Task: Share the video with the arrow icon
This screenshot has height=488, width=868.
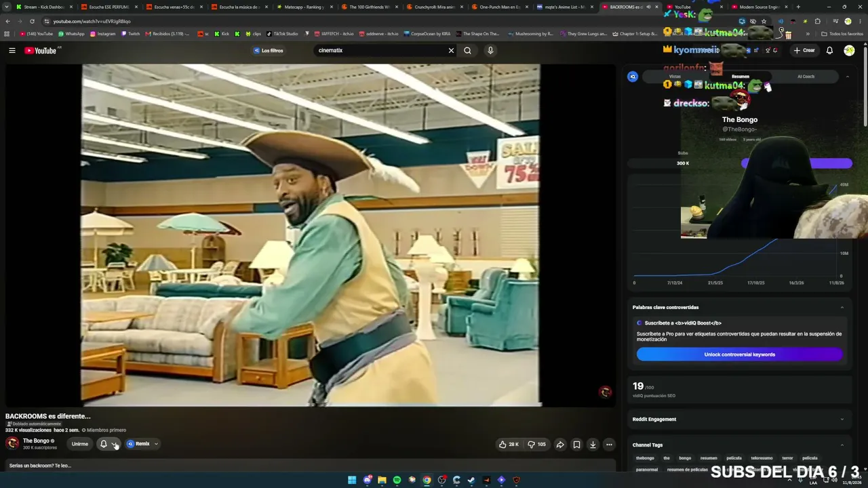Action: point(560,445)
